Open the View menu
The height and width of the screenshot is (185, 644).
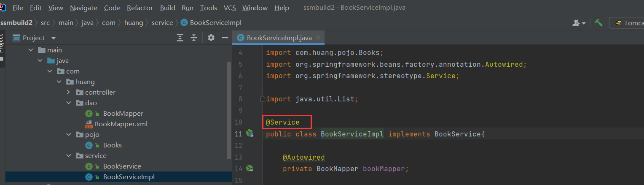[x=56, y=8]
